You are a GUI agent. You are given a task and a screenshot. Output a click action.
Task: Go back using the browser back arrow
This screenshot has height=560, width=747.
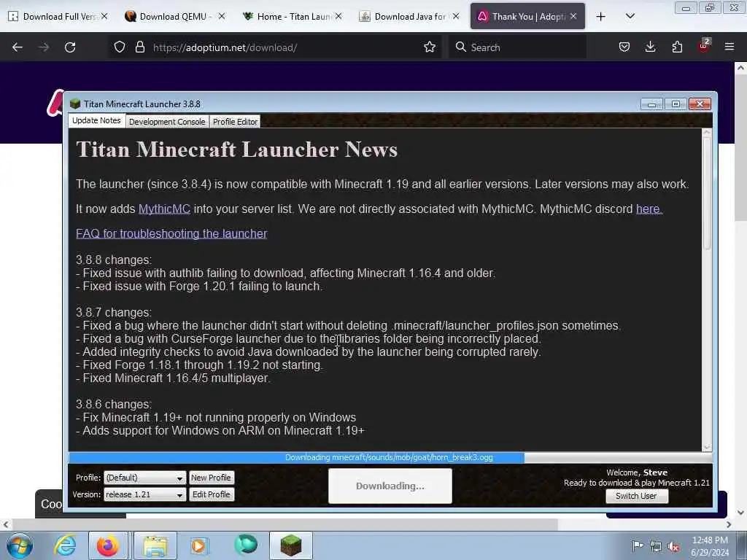click(x=18, y=47)
